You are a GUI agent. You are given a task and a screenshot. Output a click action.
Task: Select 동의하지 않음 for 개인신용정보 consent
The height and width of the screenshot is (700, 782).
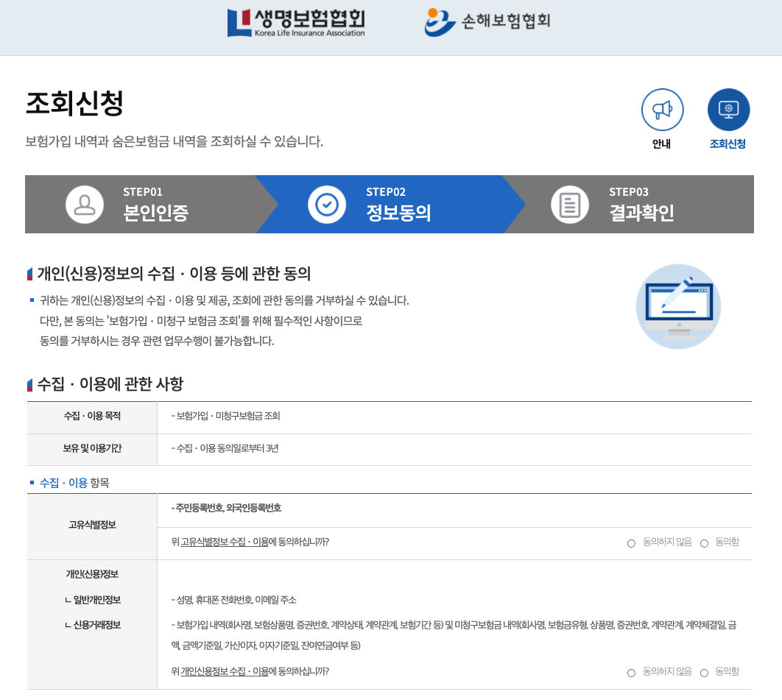[x=631, y=672]
